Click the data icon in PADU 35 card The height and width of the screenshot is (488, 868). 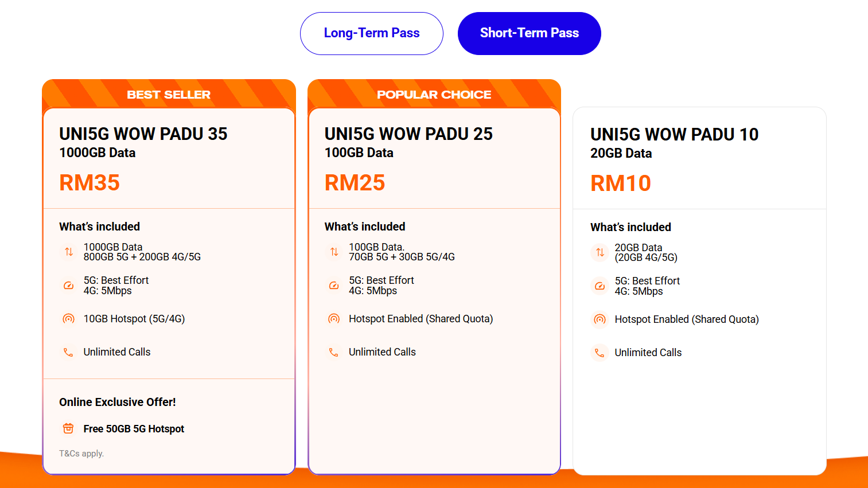[x=69, y=252]
